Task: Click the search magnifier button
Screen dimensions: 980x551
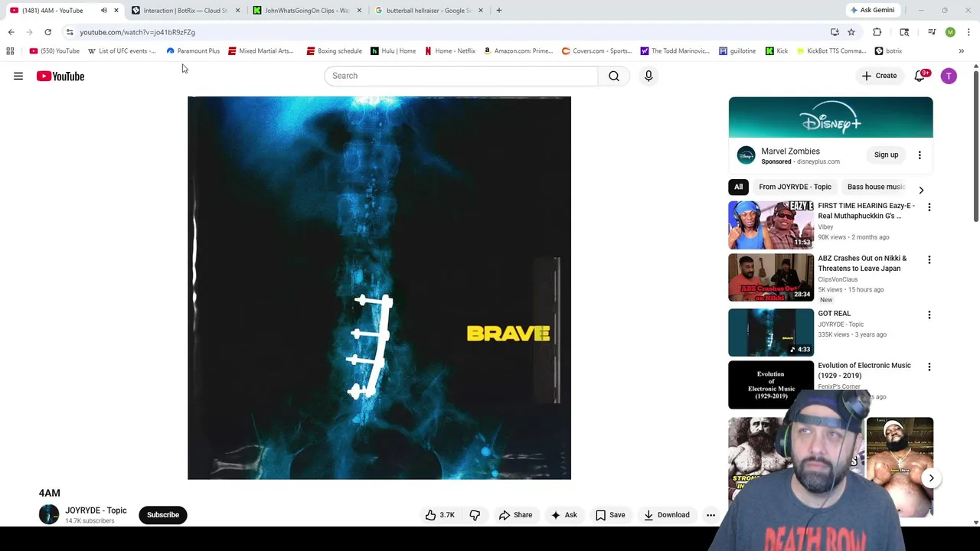Action: [x=614, y=76]
